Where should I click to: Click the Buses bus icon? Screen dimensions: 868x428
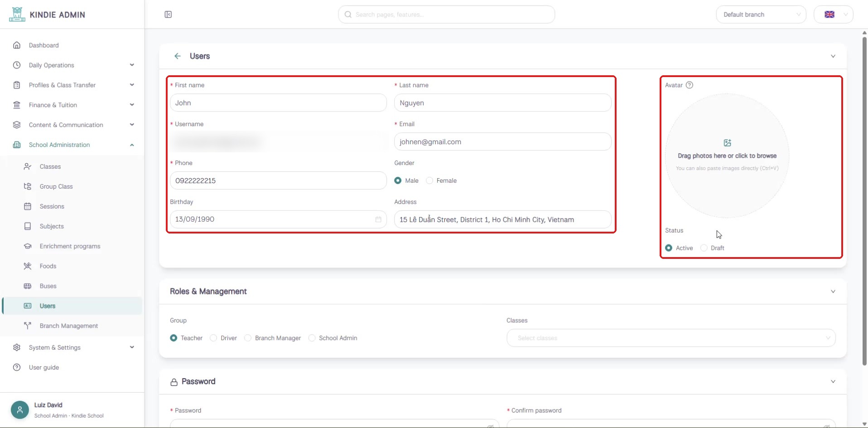28,286
